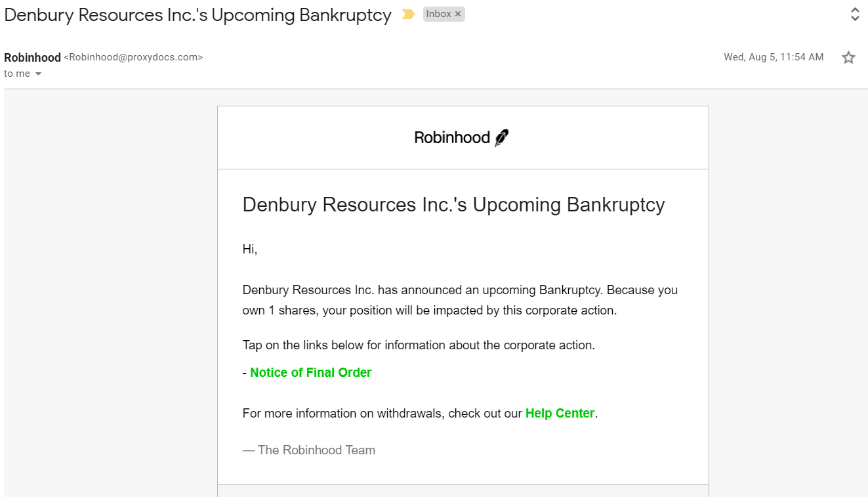Open the Notice of Final Order link
The height and width of the screenshot is (497, 868).
coord(310,372)
